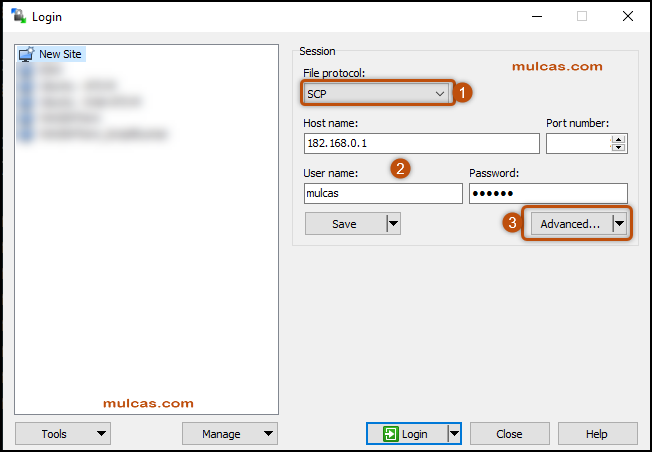Click the User name input field
652x452 pixels.
click(x=381, y=194)
